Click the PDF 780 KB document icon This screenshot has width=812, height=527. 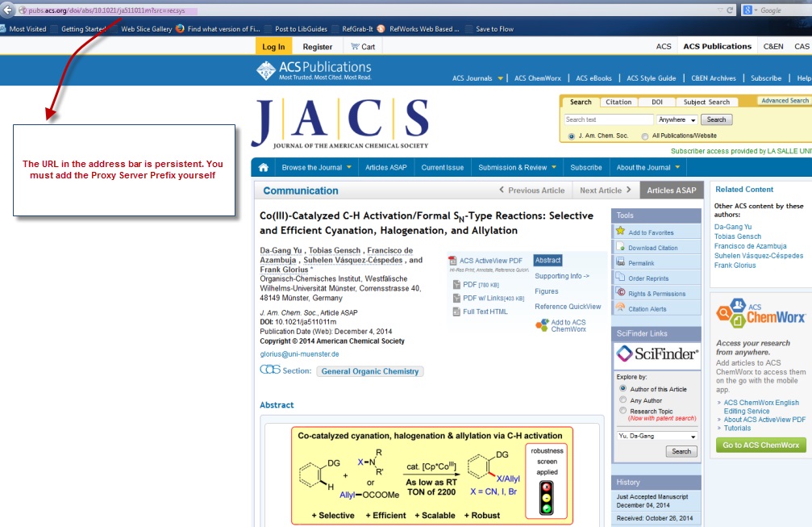tap(456, 285)
